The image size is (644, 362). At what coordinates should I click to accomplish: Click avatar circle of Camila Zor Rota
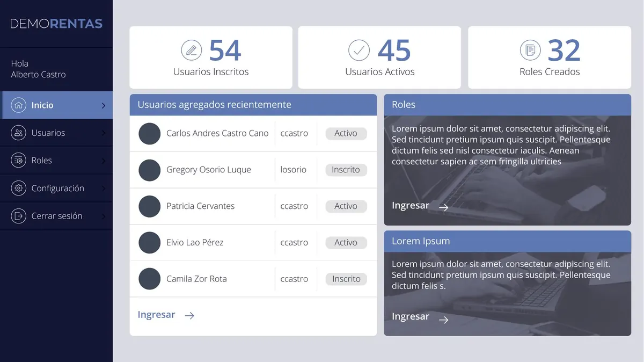pyautogui.click(x=150, y=279)
